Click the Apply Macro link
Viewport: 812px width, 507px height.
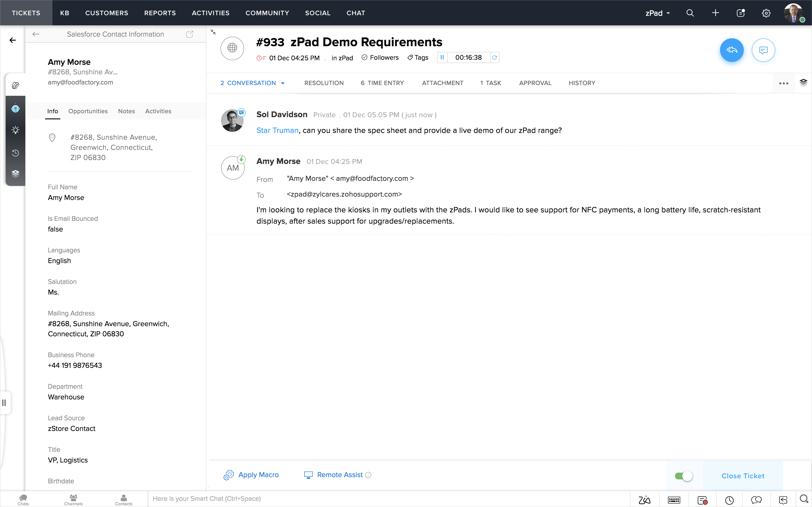258,475
